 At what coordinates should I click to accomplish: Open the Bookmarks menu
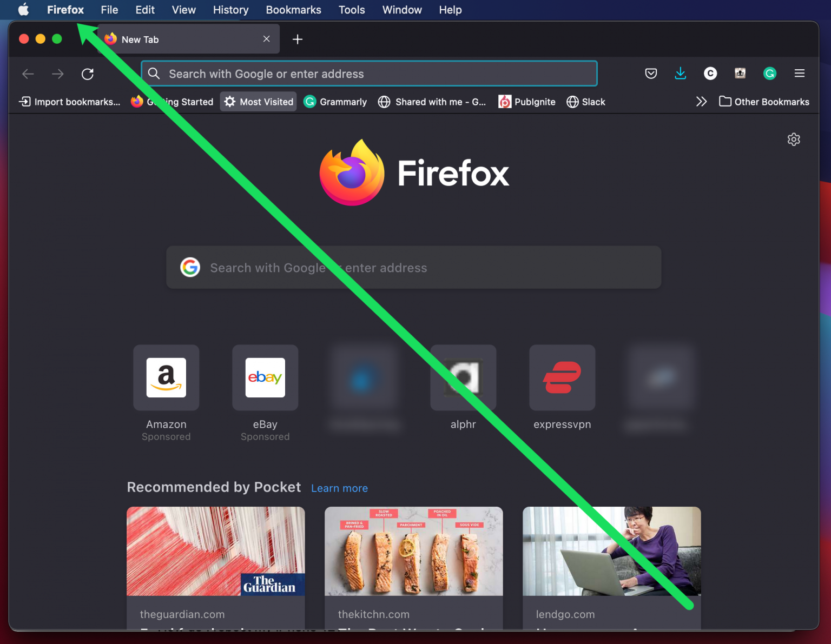click(x=293, y=10)
